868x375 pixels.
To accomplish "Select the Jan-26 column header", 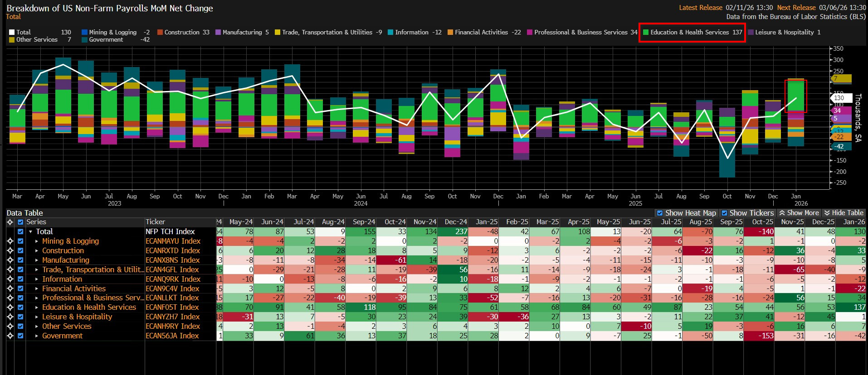I will [x=853, y=222].
